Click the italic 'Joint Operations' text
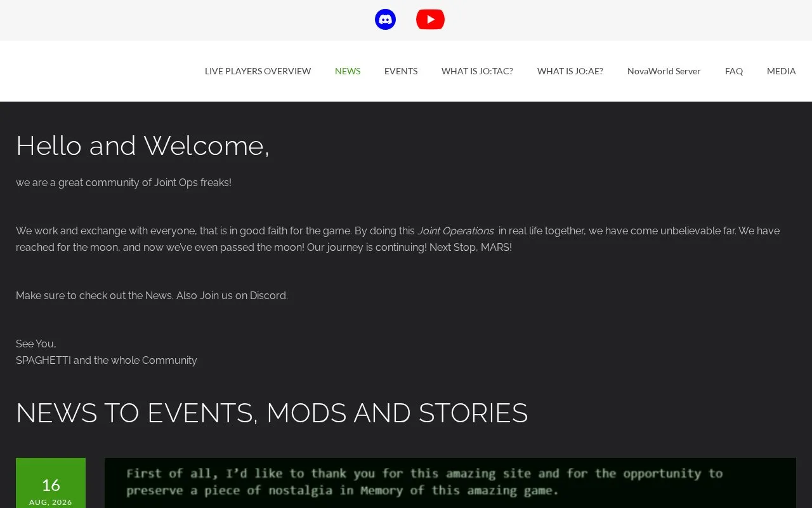The image size is (812, 508). pyautogui.click(x=455, y=231)
